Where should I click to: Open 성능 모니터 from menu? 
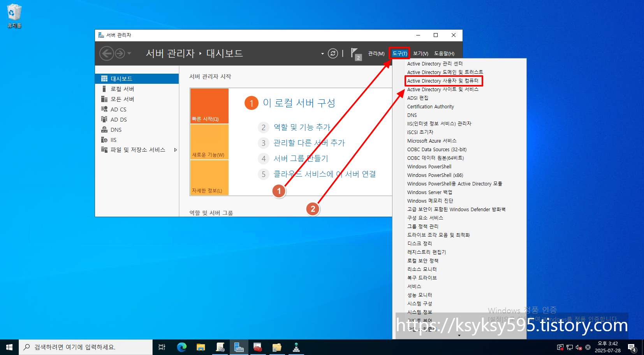point(419,295)
